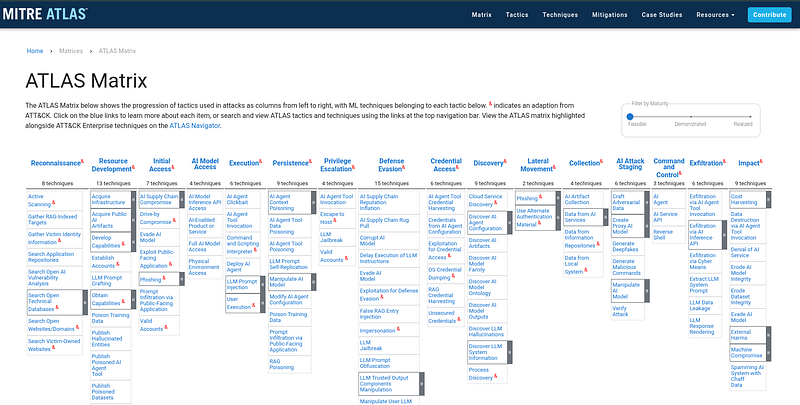Expand Cost Harvesting sub-techniques handle

(x=769, y=199)
